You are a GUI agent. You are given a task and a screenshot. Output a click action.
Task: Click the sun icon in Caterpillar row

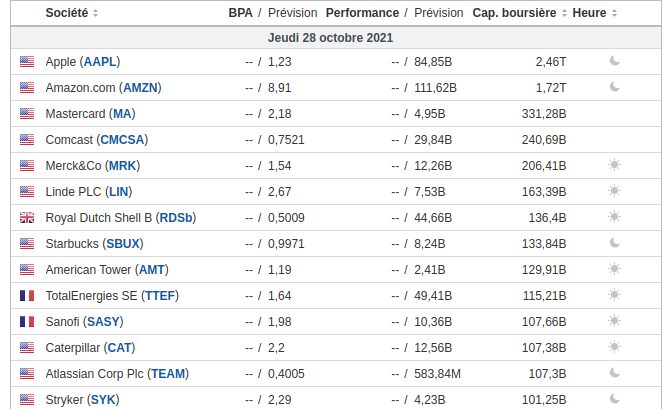tap(614, 347)
